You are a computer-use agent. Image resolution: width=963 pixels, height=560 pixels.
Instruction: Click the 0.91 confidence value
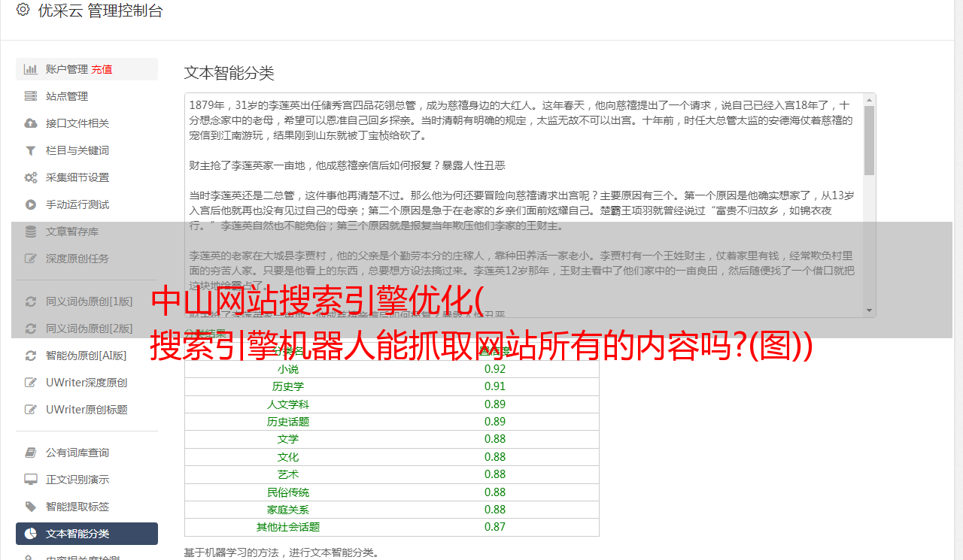coord(495,386)
